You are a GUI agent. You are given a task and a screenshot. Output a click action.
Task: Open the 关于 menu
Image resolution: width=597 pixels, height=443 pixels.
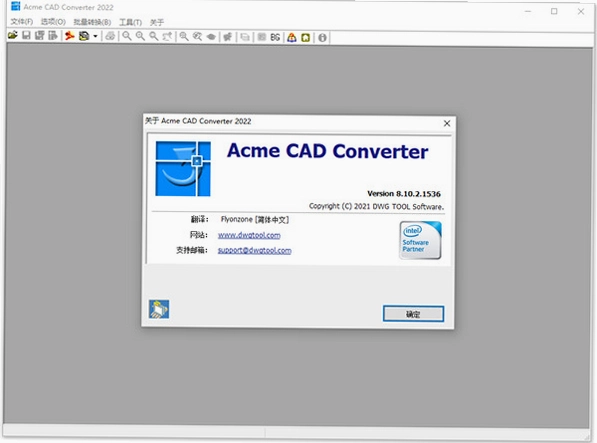(156, 22)
